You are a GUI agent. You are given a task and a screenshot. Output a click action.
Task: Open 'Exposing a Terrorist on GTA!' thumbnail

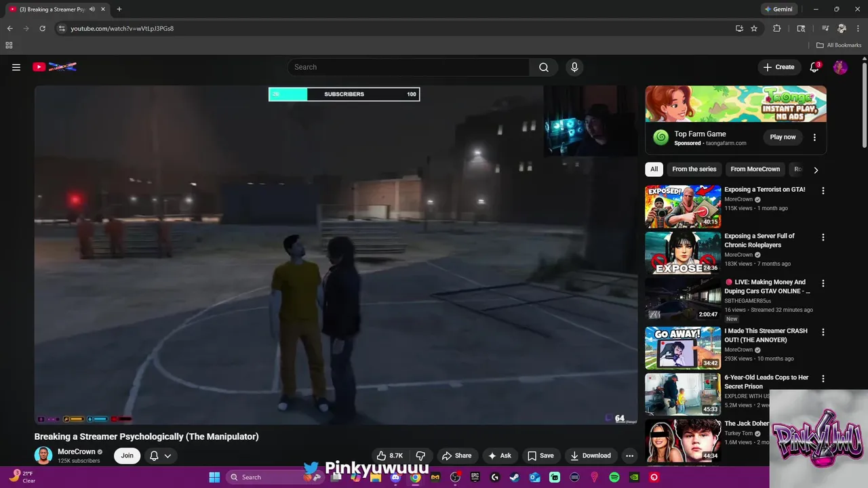click(x=683, y=207)
